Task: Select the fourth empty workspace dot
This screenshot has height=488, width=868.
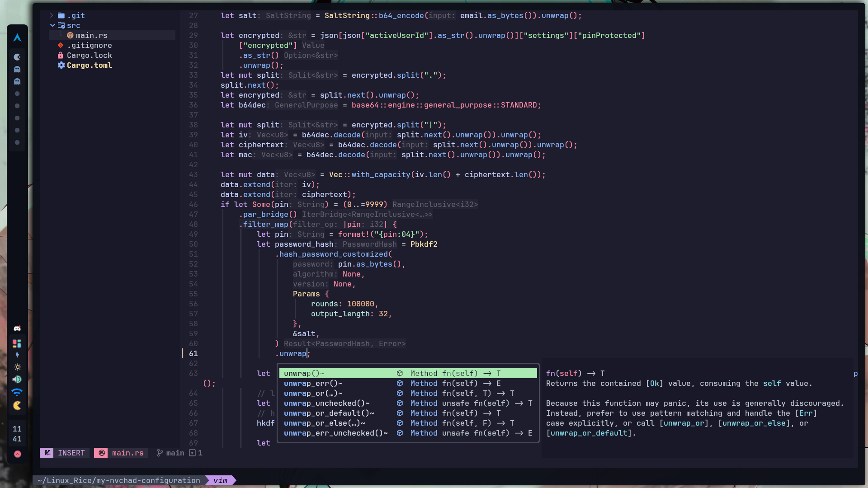Action: [x=17, y=130]
